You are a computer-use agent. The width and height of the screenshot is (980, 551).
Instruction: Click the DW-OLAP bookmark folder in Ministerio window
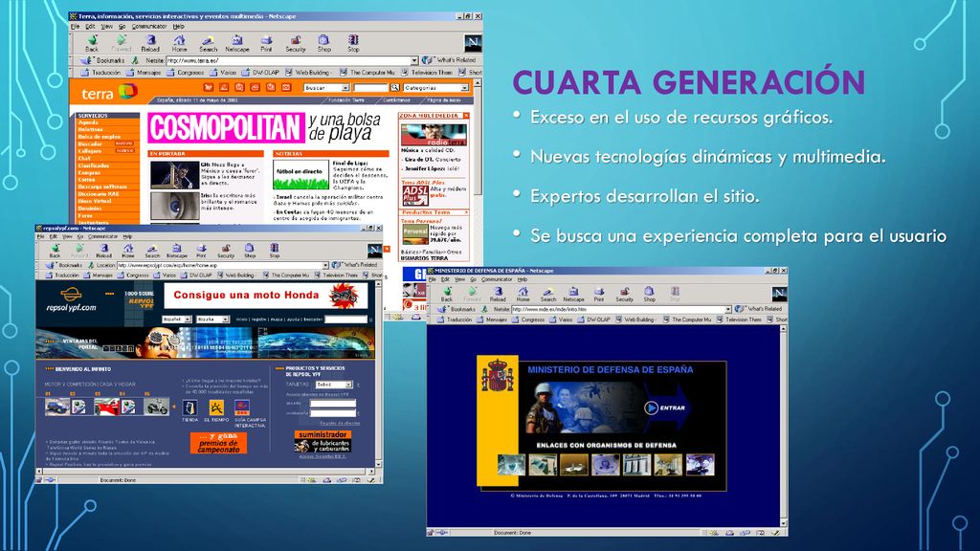coord(592,320)
